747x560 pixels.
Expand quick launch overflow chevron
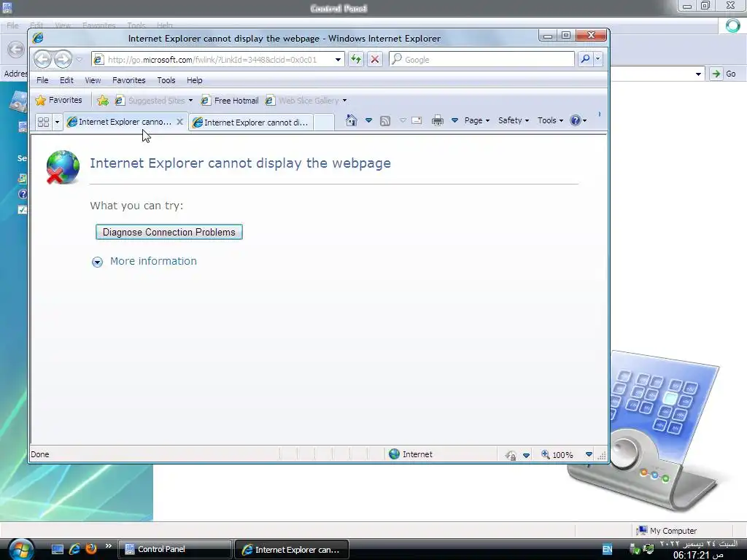(108, 545)
